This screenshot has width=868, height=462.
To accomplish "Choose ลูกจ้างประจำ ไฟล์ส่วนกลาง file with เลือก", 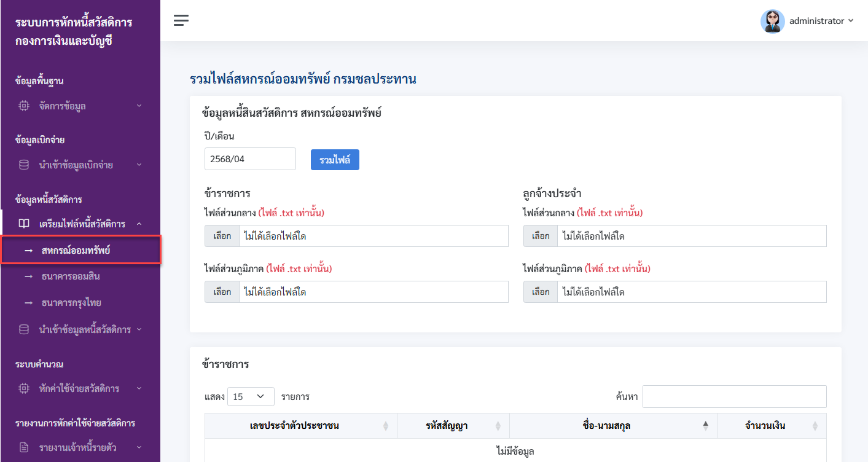I will [541, 236].
